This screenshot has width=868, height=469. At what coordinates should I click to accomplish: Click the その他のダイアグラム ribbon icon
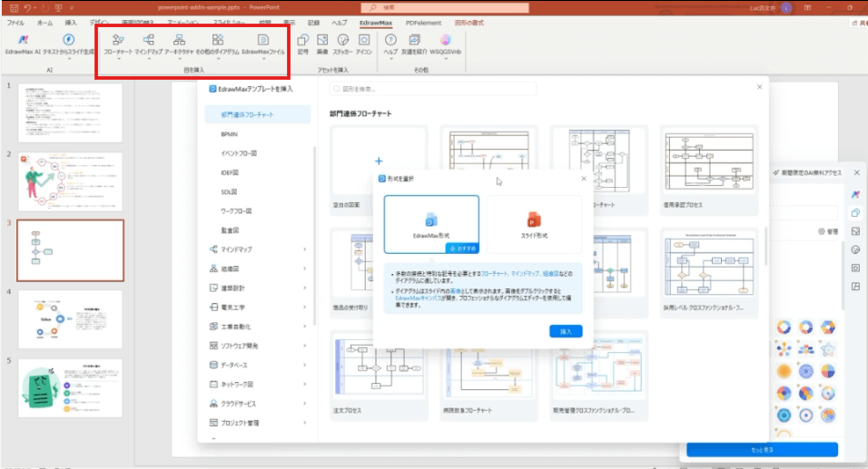tap(218, 40)
